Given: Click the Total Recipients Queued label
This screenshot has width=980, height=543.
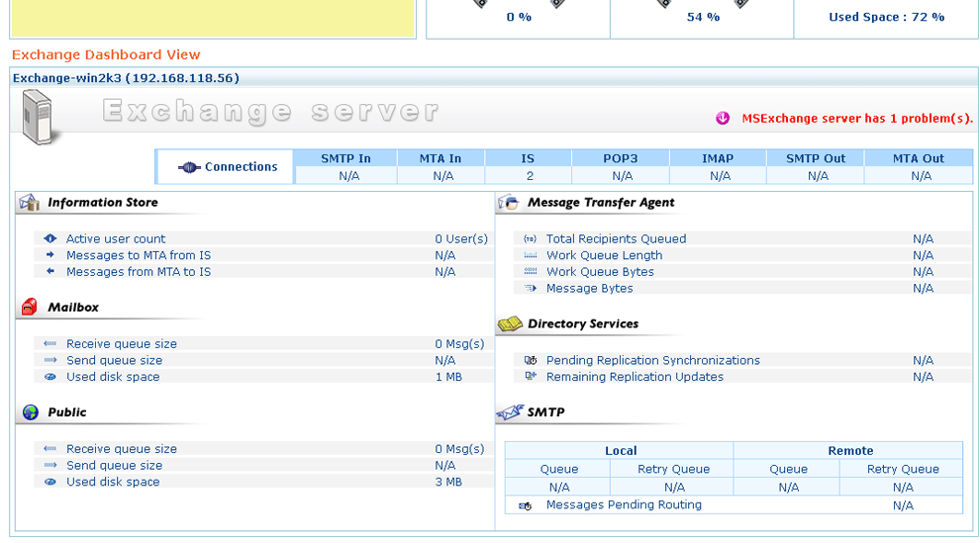Looking at the screenshot, I should [616, 239].
